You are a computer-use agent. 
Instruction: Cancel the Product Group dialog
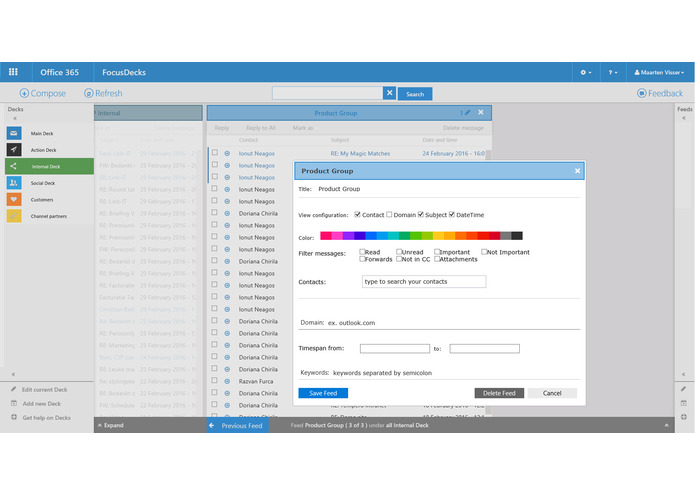pos(552,393)
